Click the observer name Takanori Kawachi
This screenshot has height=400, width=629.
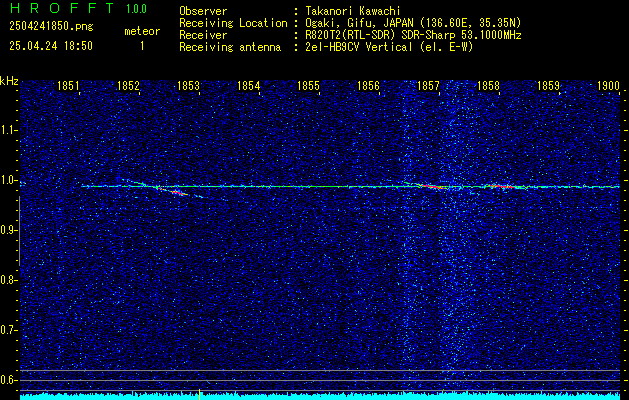pos(352,11)
